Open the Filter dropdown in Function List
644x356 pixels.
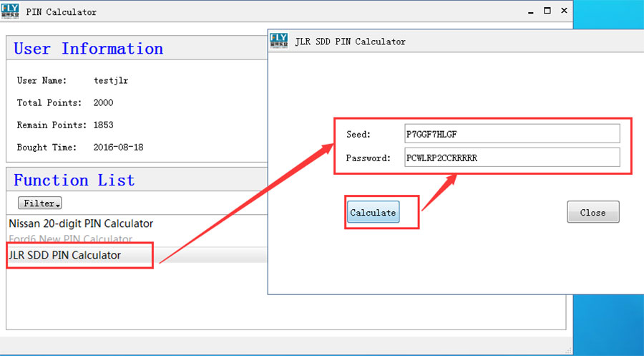coord(39,203)
